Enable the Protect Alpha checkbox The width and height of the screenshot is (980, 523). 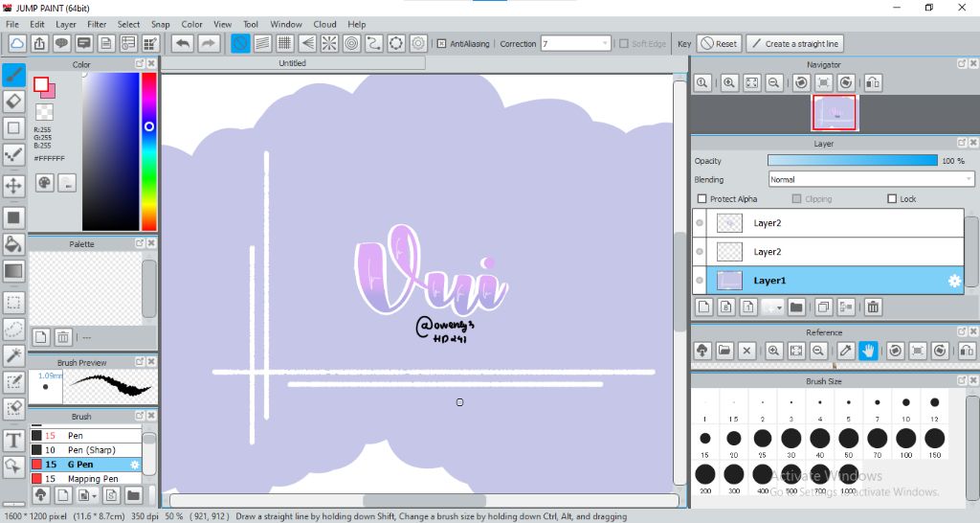pos(702,199)
